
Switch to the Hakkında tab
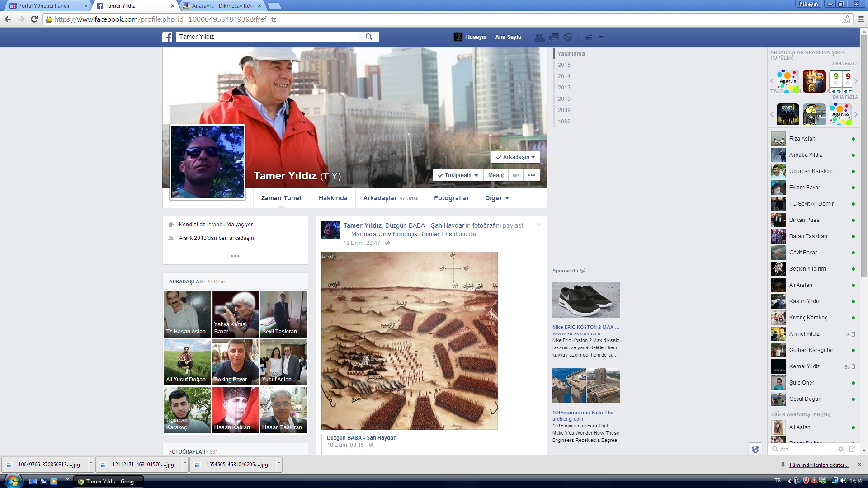(x=333, y=198)
